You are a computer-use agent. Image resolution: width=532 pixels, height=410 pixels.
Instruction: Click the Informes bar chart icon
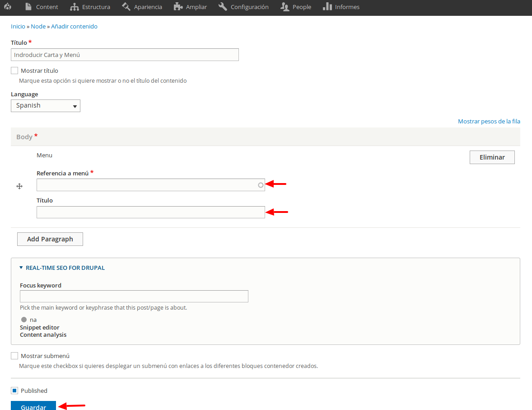coord(327,6)
